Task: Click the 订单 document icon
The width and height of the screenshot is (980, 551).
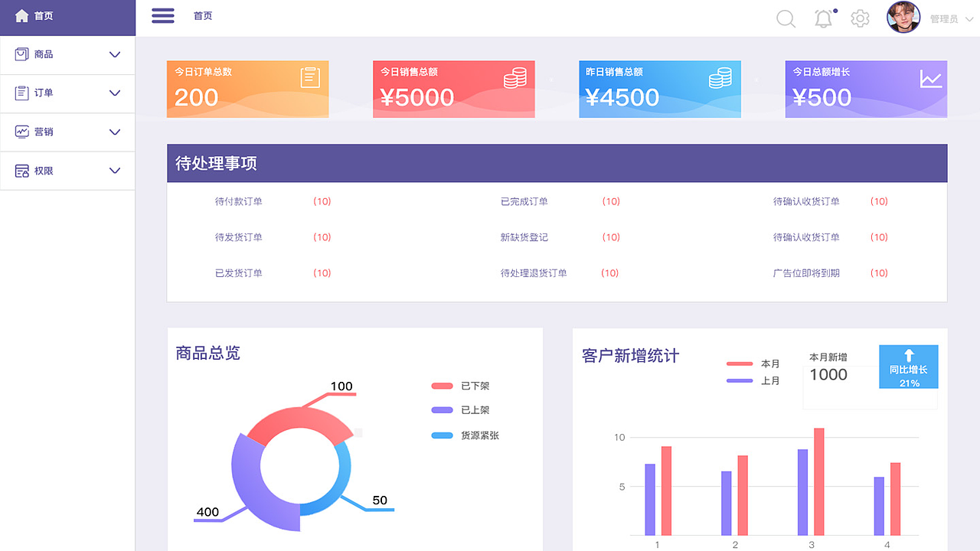Action: click(21, 93)
